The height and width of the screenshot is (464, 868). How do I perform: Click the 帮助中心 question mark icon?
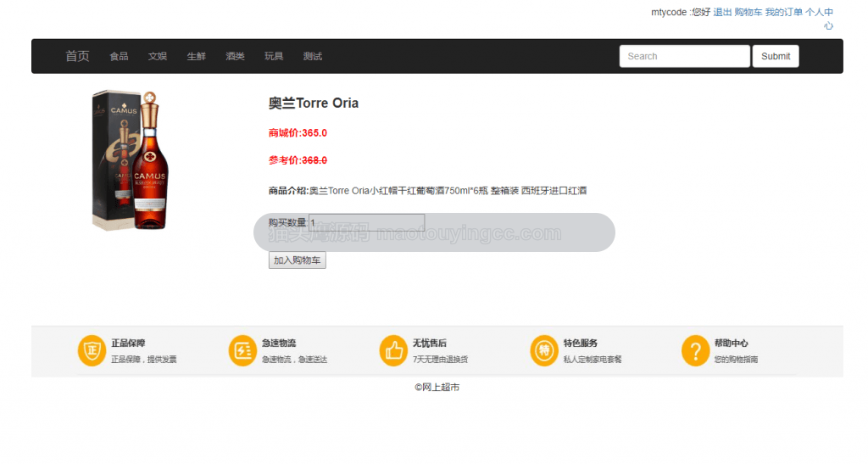click(695, 350)
